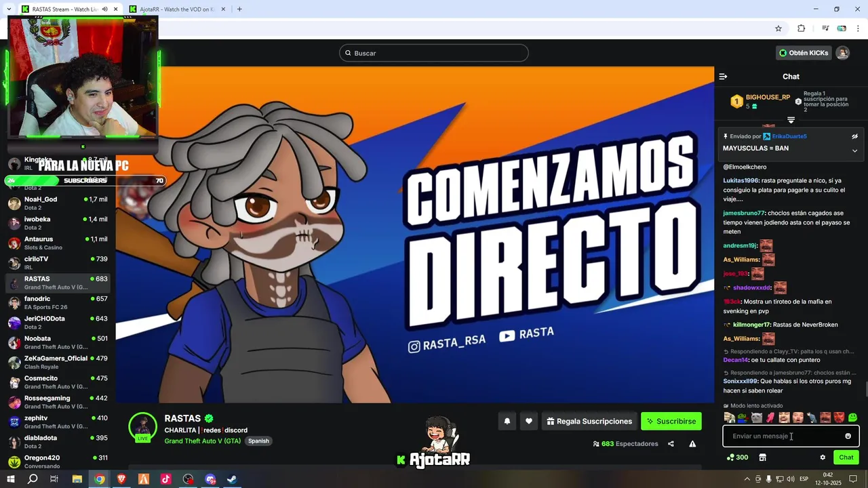Click Obtén KICKs button
868x488 pixels.
tap(804, 53)
